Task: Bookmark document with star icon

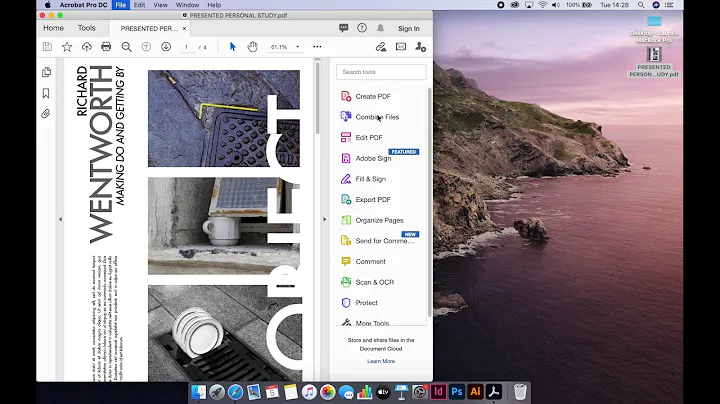Action: pos(67,47)
